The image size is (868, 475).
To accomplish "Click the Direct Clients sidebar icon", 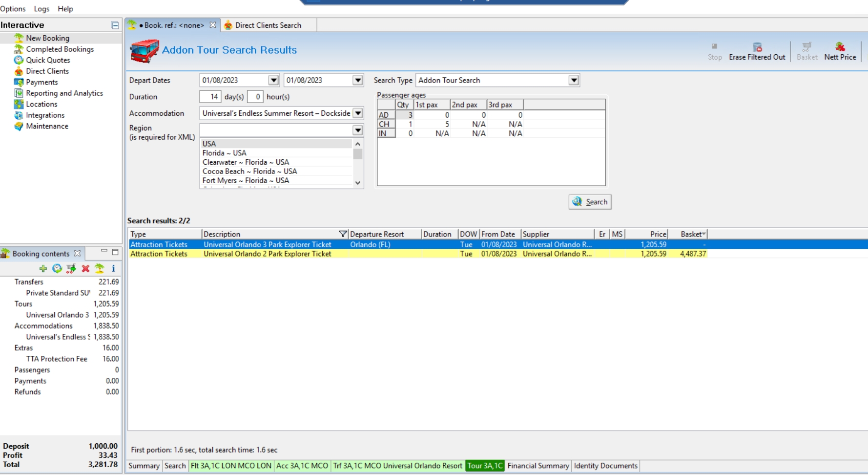I will (x=19, y=71).
